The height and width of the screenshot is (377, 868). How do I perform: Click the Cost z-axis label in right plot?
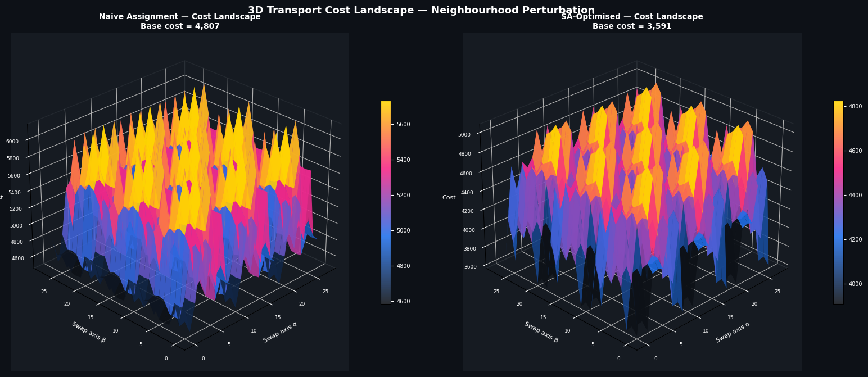[x=449, y=198]
